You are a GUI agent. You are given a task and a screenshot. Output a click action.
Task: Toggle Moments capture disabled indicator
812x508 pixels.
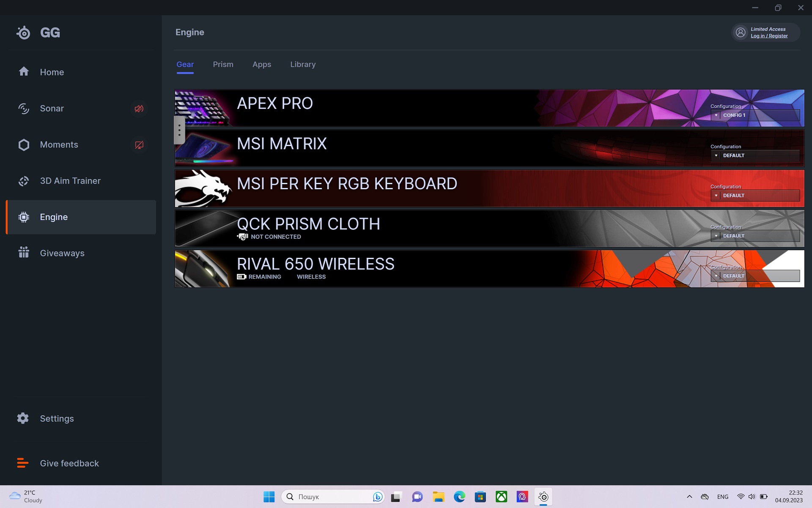[139, 145]
